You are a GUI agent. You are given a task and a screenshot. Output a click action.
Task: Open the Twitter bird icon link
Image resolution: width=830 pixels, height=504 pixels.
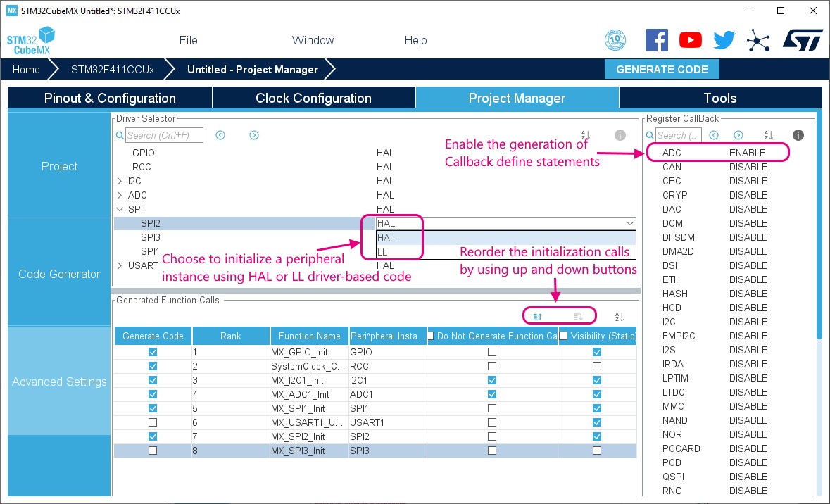click(724, 40)
